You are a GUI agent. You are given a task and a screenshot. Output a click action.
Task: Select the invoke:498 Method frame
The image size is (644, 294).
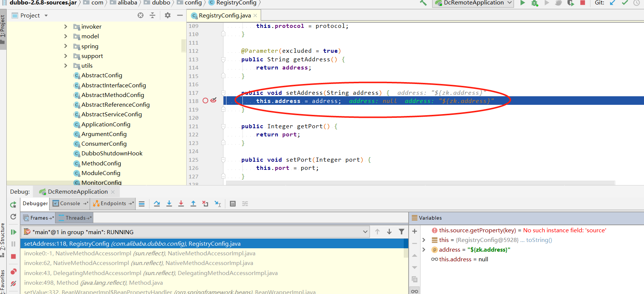coord(94,283)
